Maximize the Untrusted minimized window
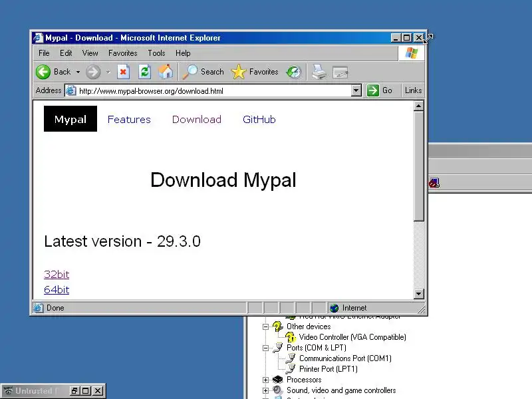Screen dimensions: 532x399 point(86,391)
